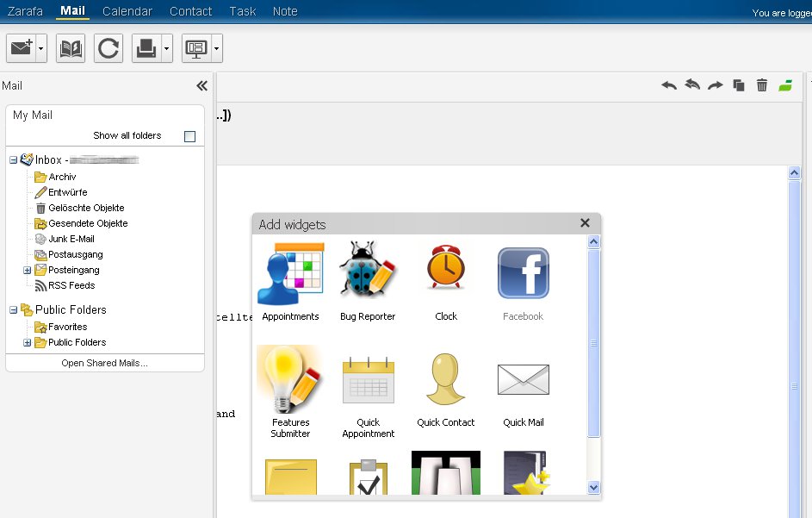
Task: Switch to the Contact tab
Action: [190, 11]
